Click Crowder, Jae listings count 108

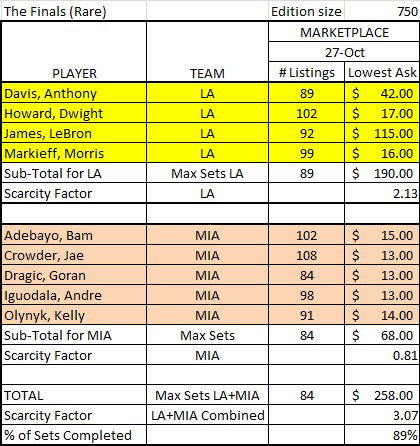pyautogui.click(x=307, y=255)
